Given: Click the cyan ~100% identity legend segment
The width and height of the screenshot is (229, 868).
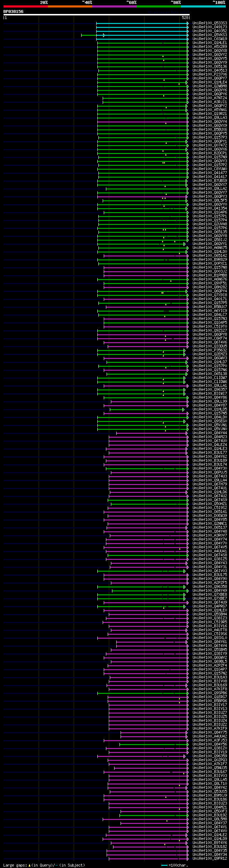Looking at the screenshot, I should (203, 6).
